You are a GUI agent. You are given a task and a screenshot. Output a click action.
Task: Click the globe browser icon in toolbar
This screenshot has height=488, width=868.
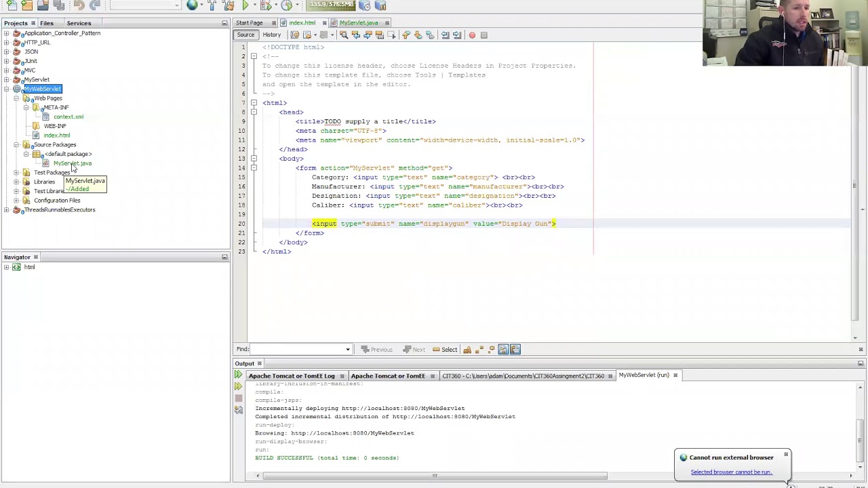pyautogui.click(x=192, y=5)
